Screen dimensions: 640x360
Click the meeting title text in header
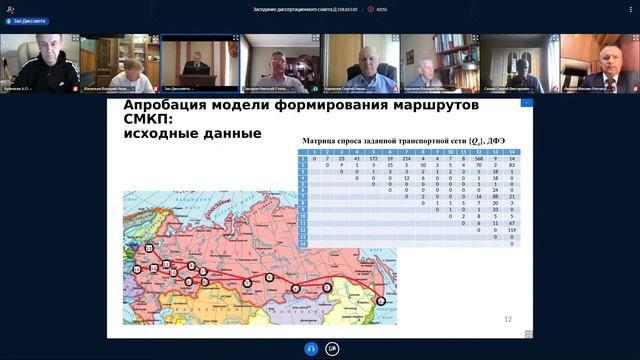[305, 9]
